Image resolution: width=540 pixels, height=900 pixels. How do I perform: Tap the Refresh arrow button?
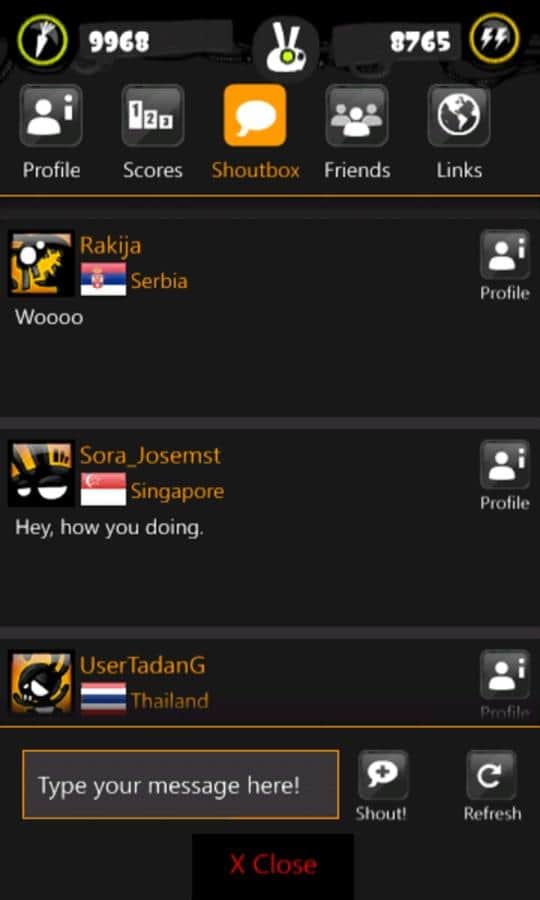click(492, 775)
